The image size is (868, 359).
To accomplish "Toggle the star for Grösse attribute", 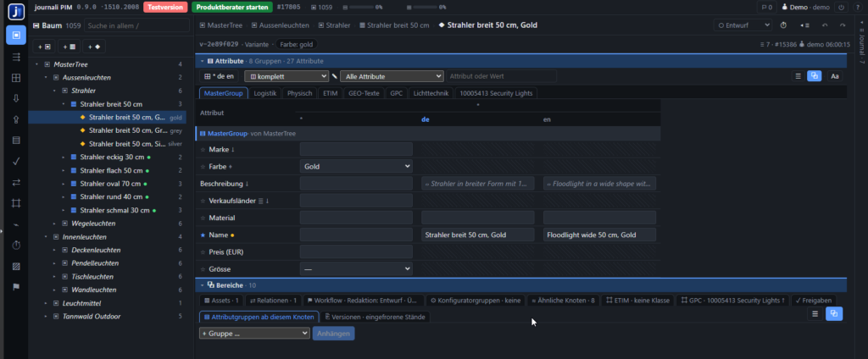I will (203, 269).
